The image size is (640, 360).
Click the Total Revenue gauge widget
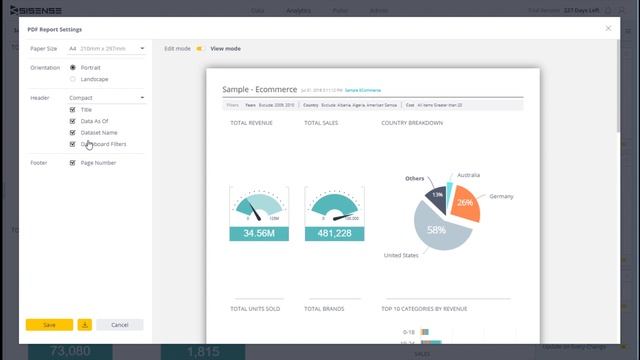pos(259,213)
